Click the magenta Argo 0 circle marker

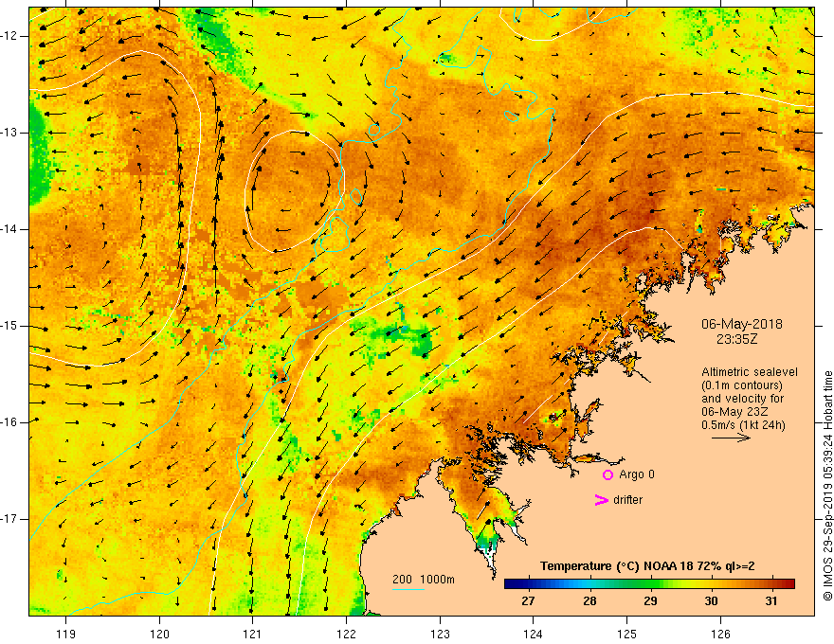tap(607, 474)
